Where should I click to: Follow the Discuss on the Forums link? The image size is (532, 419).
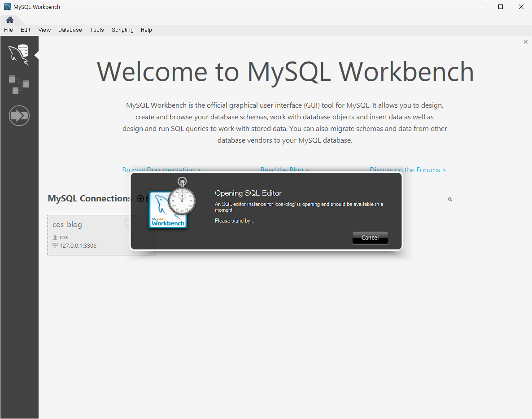408,170
